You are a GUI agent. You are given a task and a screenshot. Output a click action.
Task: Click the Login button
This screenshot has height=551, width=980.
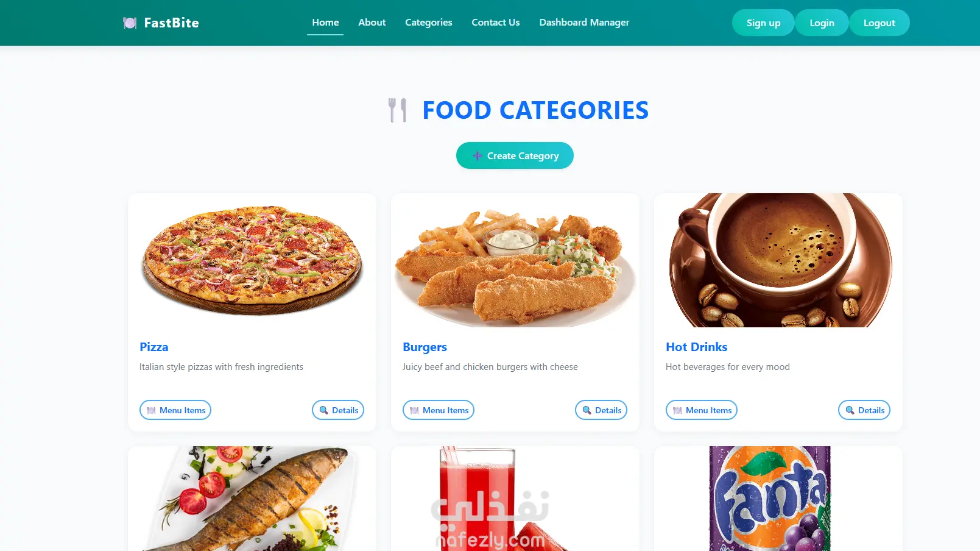click(822, 23)
